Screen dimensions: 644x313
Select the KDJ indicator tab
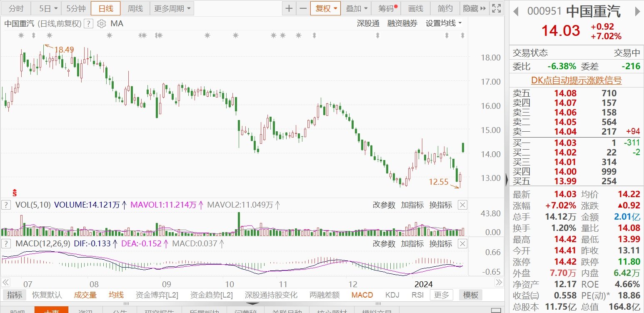[x=392, y=295]
